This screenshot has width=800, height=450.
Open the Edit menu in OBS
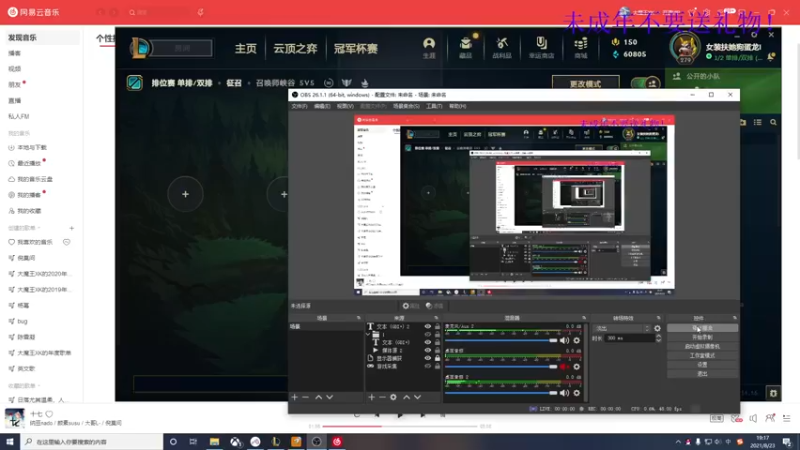point(322,106)
